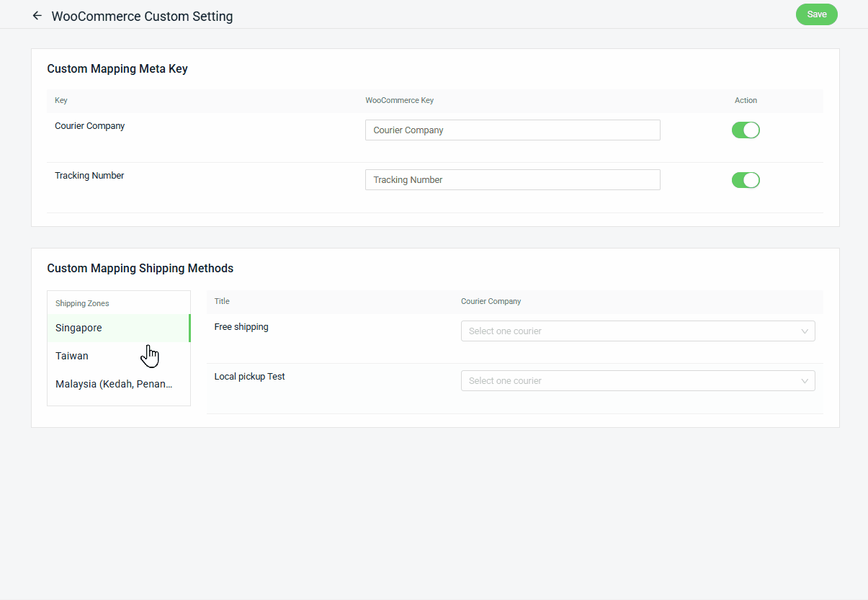868x600 pixels.
Task: Click chevron arrow in Local pickup dropdown
Action: [x=805, y=381]
